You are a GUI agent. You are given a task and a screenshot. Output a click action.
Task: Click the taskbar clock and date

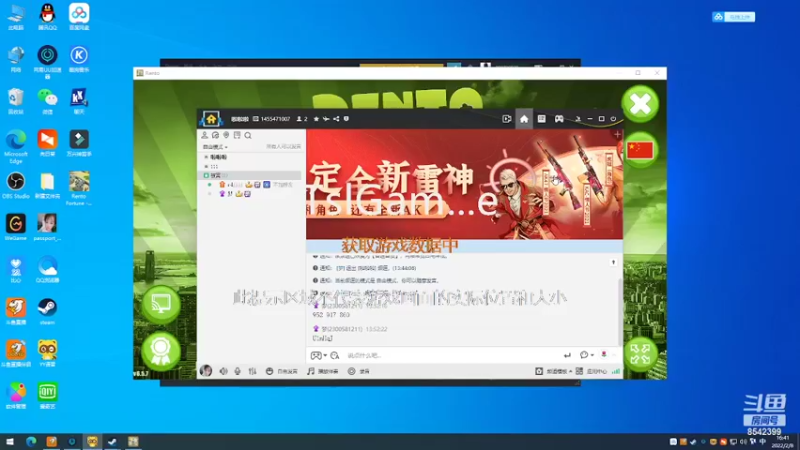click(x=782, y=441)
